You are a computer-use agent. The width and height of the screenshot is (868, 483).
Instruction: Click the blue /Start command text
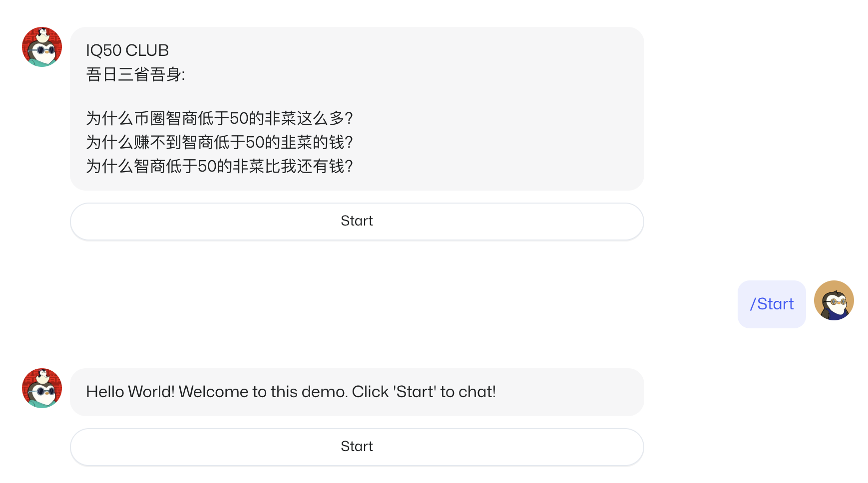click(x=772, y=304)
